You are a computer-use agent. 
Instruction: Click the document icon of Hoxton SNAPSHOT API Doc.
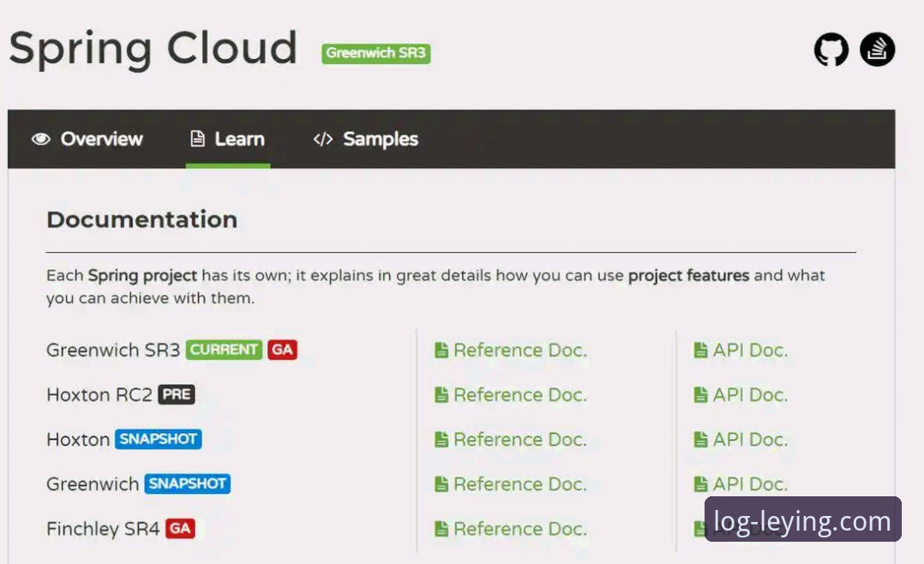click(x=700, y=440)
